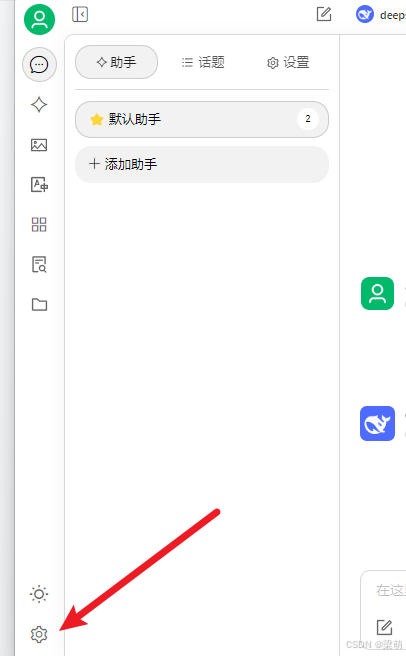The width and height of the screenshot is (406, 656).
Task: Open the knowledge base search-document icon
Action: pos(39,264)
